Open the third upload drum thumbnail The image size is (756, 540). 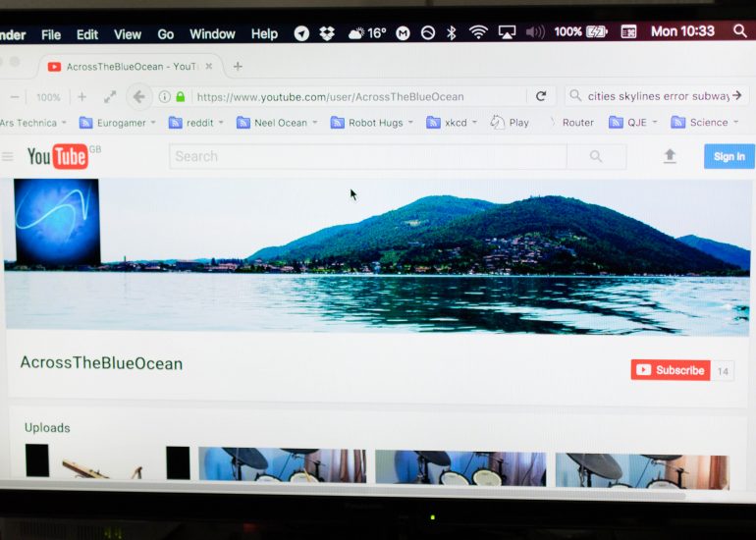tap(460, 467)
